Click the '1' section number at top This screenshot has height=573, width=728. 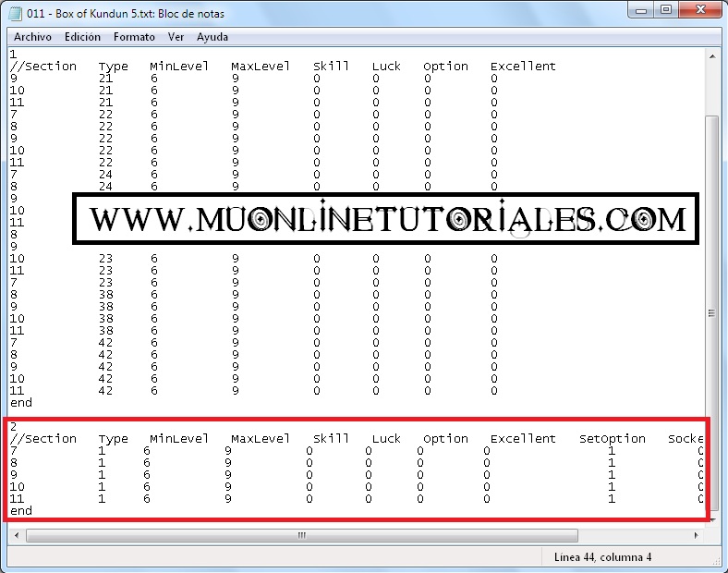coord(13,54)
